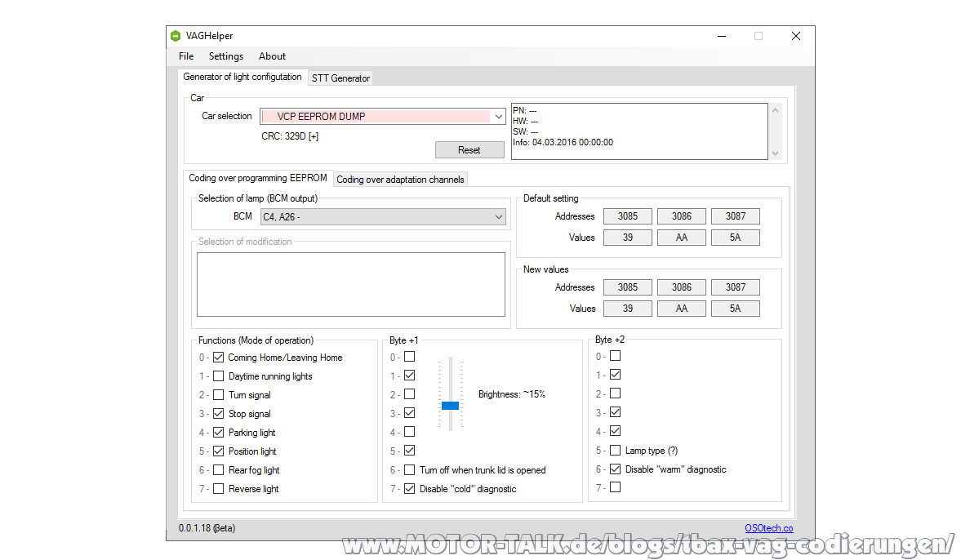Click the Selection of modification list box

(350, 285)
